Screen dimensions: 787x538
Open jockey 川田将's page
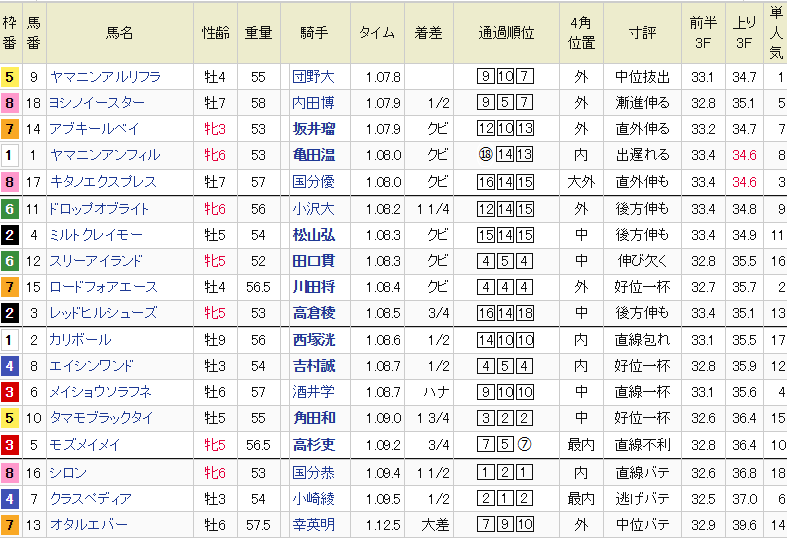(313, 287)
